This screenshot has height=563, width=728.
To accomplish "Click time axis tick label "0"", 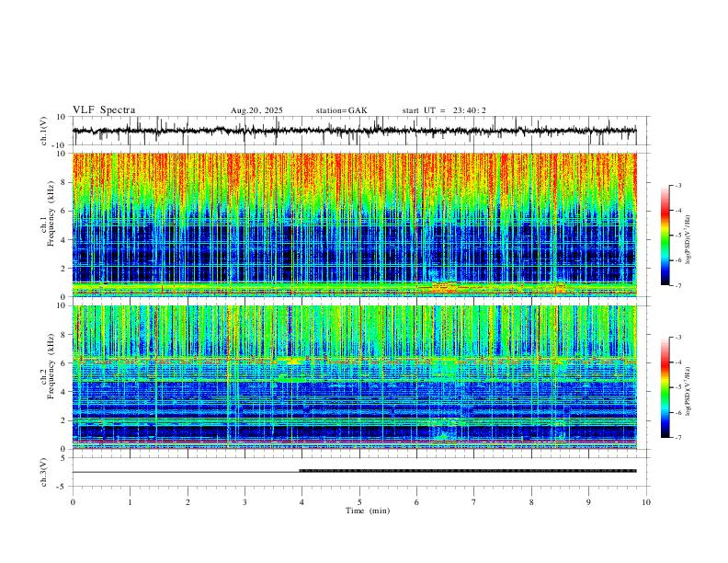I will [73, 502].
